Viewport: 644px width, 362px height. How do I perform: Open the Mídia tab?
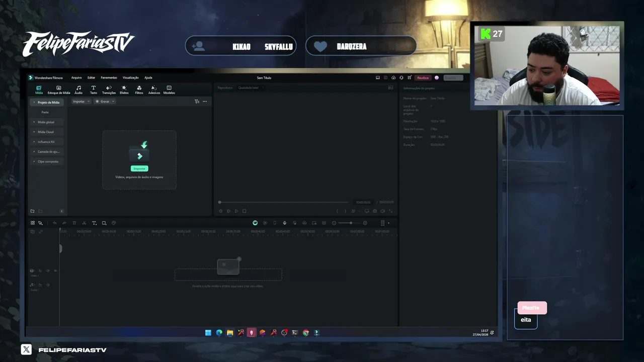click(39, 90)
